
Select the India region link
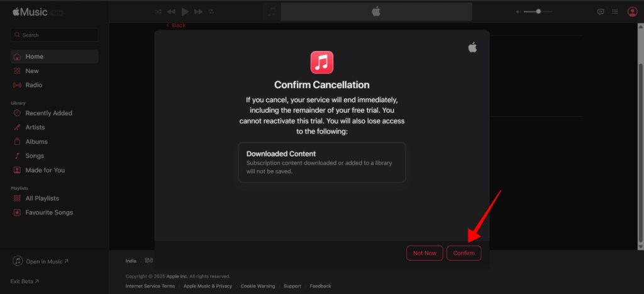coord(131,261)
